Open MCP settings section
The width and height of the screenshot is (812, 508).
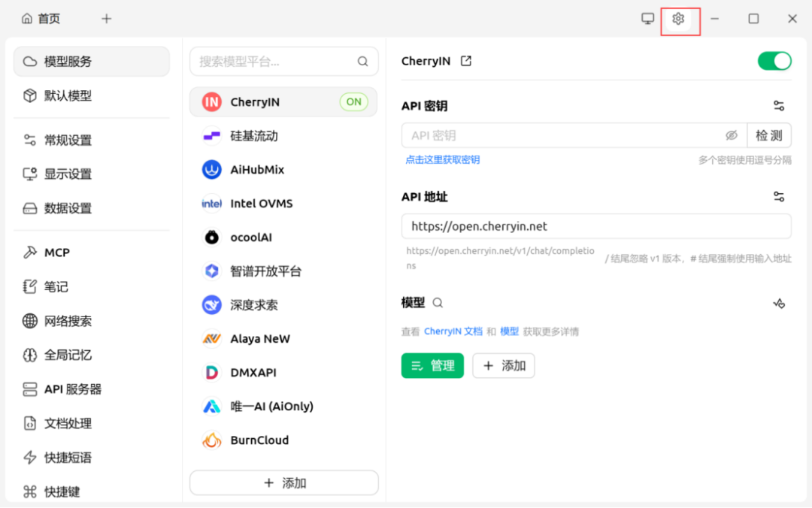point(92,252)
